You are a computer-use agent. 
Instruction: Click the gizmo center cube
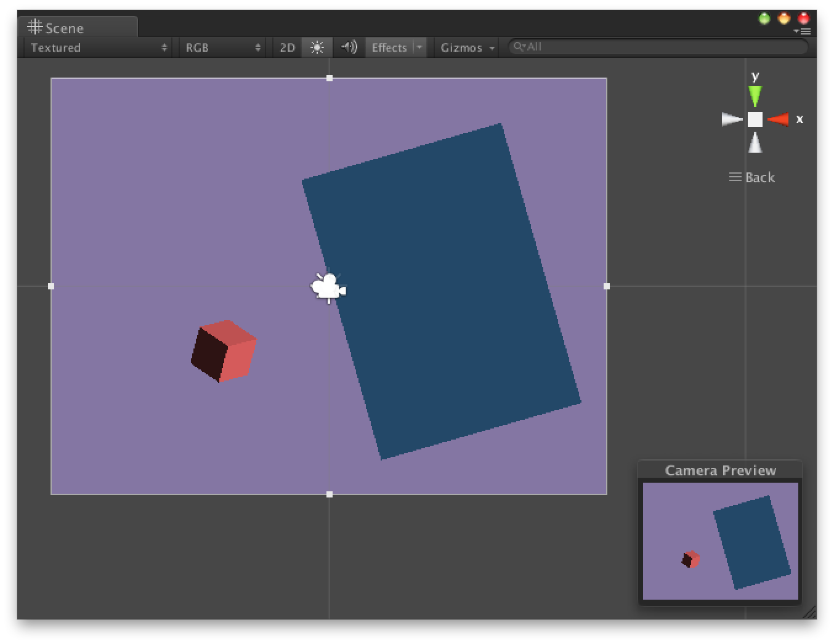coord(755,119)
